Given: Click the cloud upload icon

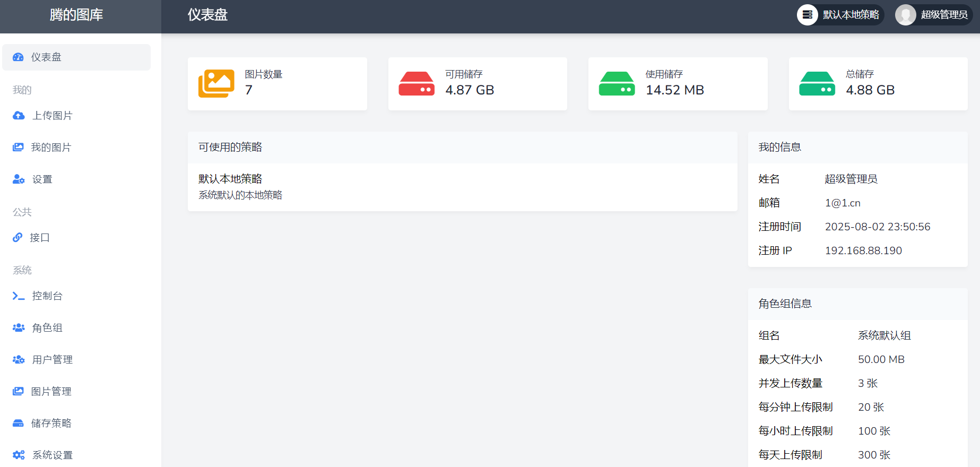Looking at the screenshot, I should coord(19,116).
